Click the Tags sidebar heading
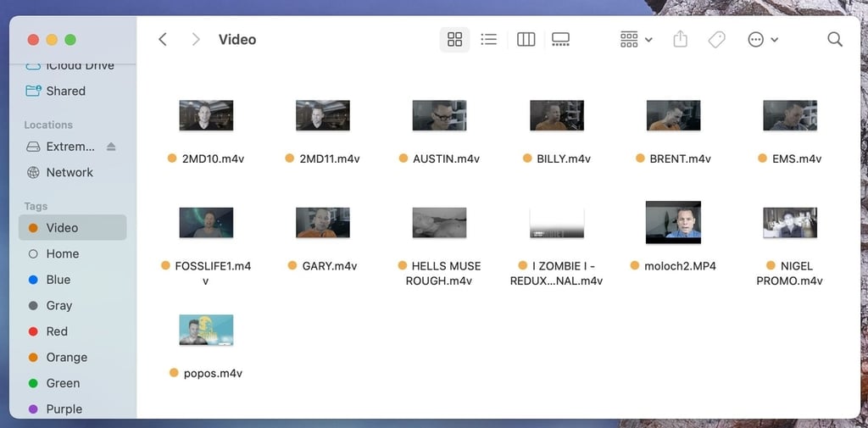868x428 pixels. 36,206
